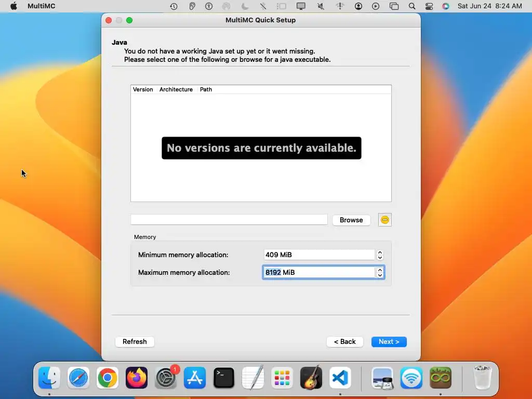Screen dimensions: 532x399
Task: Sort by the Architecture column header
Action: click(176, 89)
